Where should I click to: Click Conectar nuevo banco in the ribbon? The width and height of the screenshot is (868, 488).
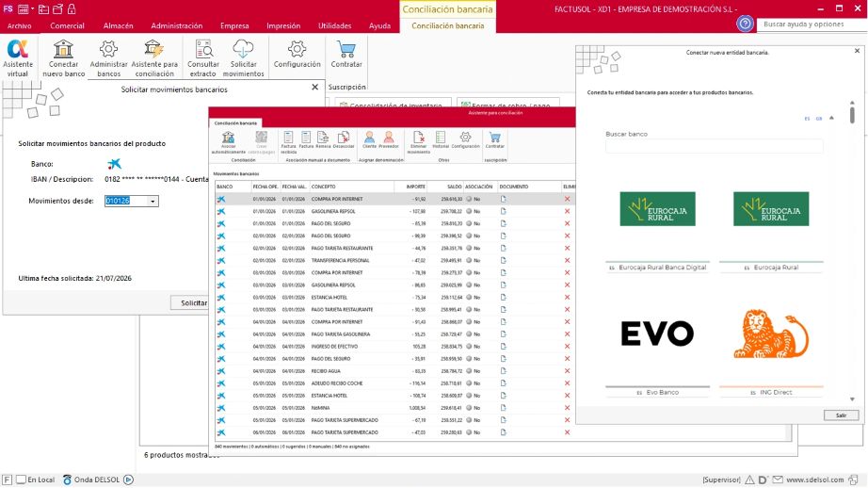coord(64,57)
